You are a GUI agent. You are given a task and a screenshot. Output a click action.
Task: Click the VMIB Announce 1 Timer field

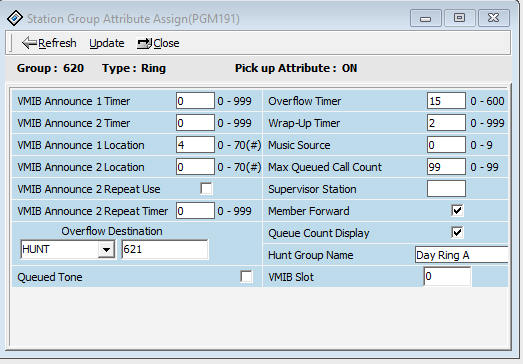click(195, 101)
